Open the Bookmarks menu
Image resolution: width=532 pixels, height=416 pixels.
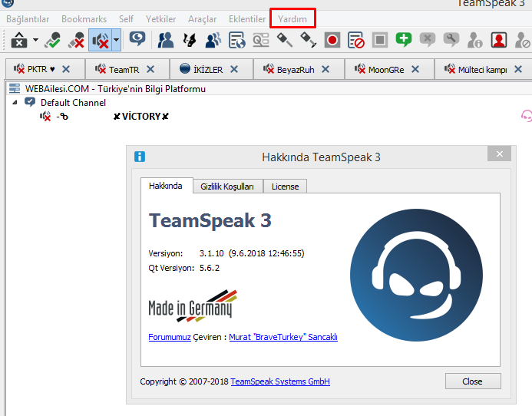tap(84, 19)
